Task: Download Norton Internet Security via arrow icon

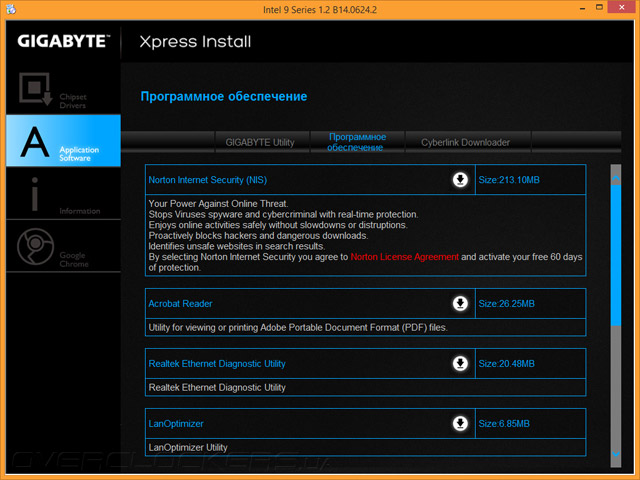Action: [x=460, y=180]
